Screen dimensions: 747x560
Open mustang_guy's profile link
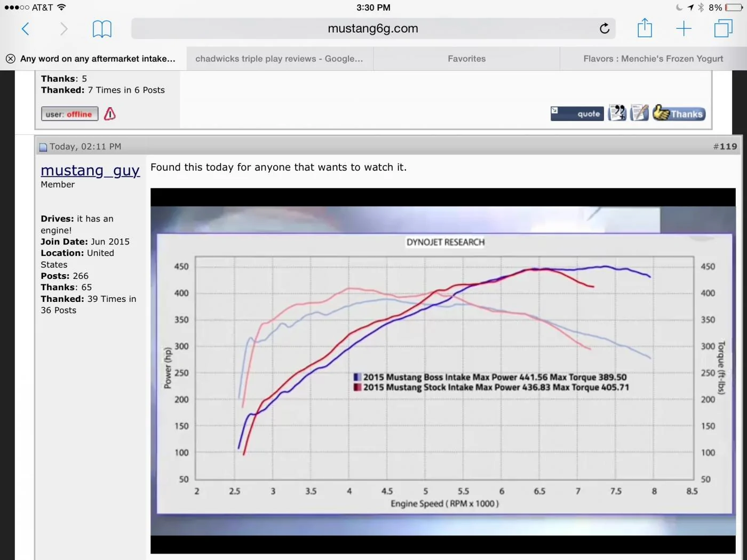point(90,170)
